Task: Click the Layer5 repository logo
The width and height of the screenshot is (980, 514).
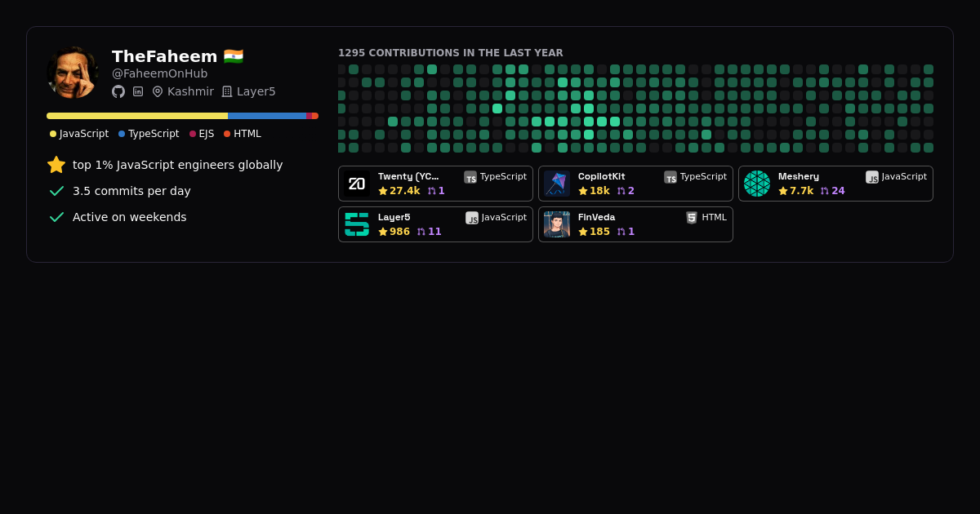Action: [357, 224]
